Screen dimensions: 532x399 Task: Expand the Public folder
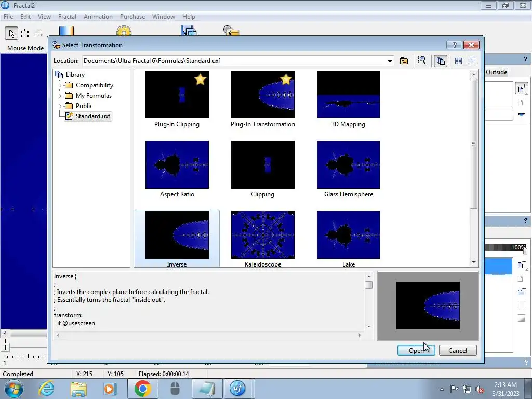(60, 106)
